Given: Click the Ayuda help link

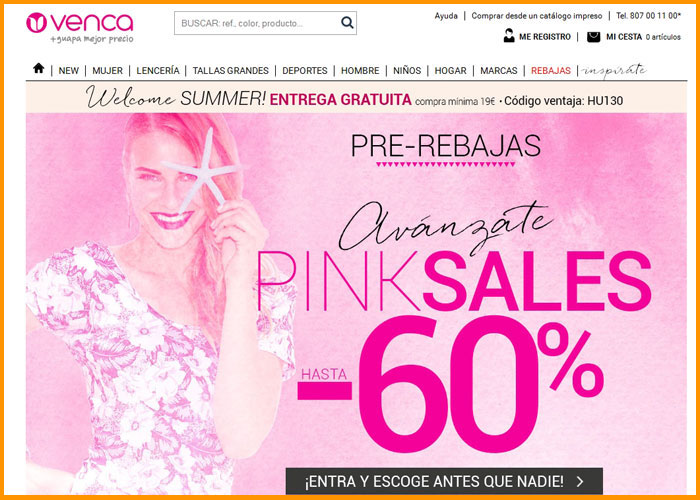Looking at the screenshot, I should [446, 16].
